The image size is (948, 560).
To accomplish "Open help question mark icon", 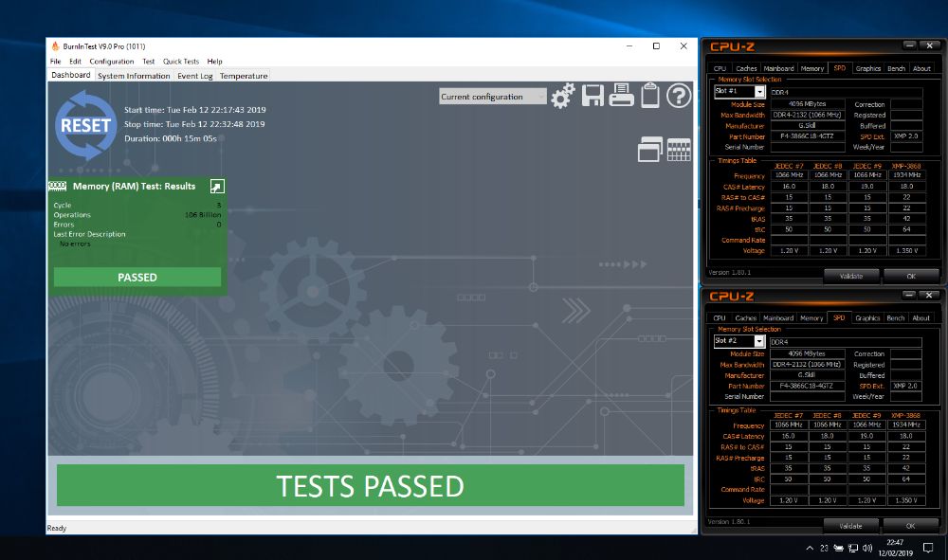I will pos(679,96).
